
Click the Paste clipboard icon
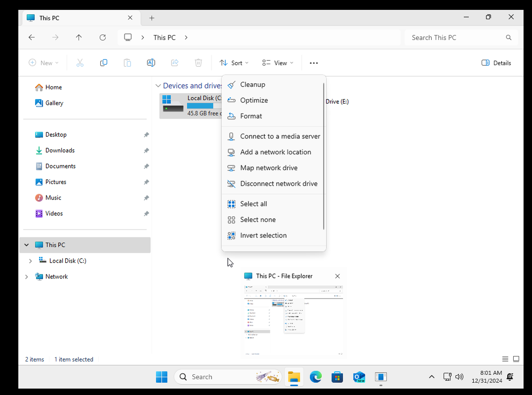click(127, 63)
